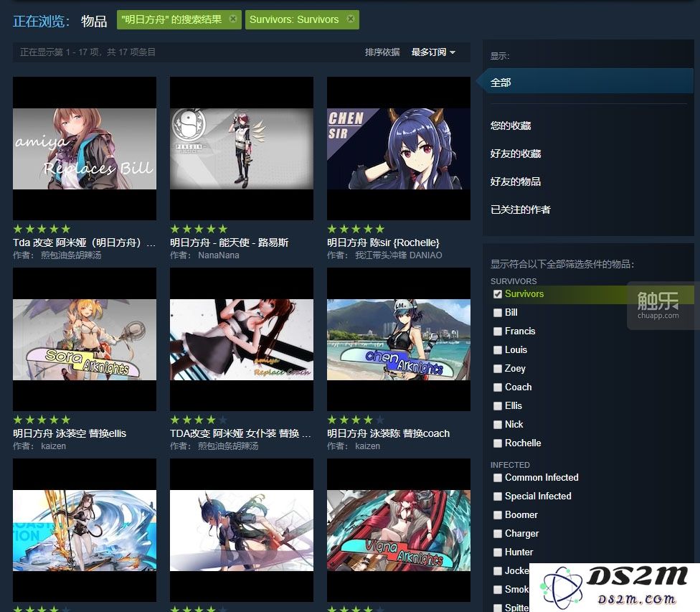Open author 煎包油条胡辣汤 under the Tda 改变 阿米娅 item
The width and height of the screenshot is (700, 612).
[71, 255]
